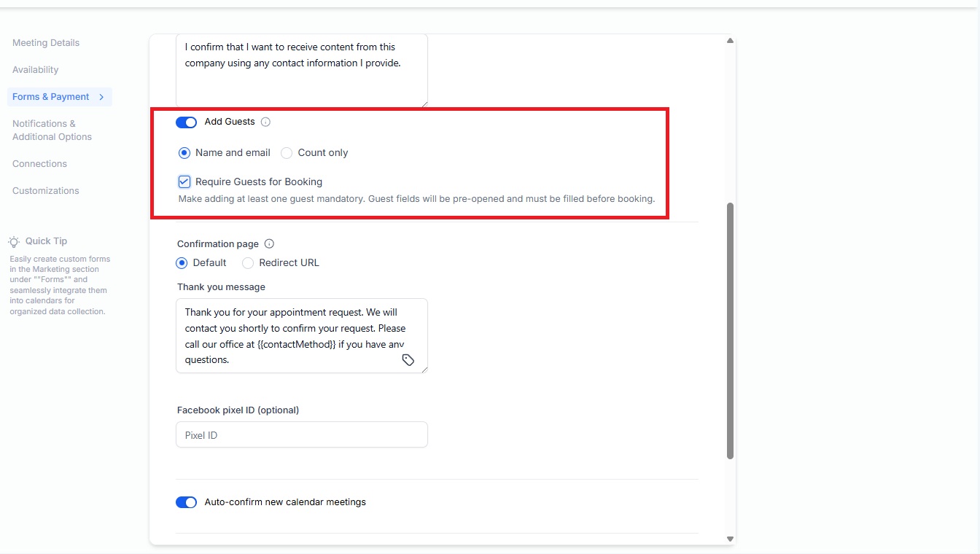Open the Meeting Details section

tap(46, 43)
